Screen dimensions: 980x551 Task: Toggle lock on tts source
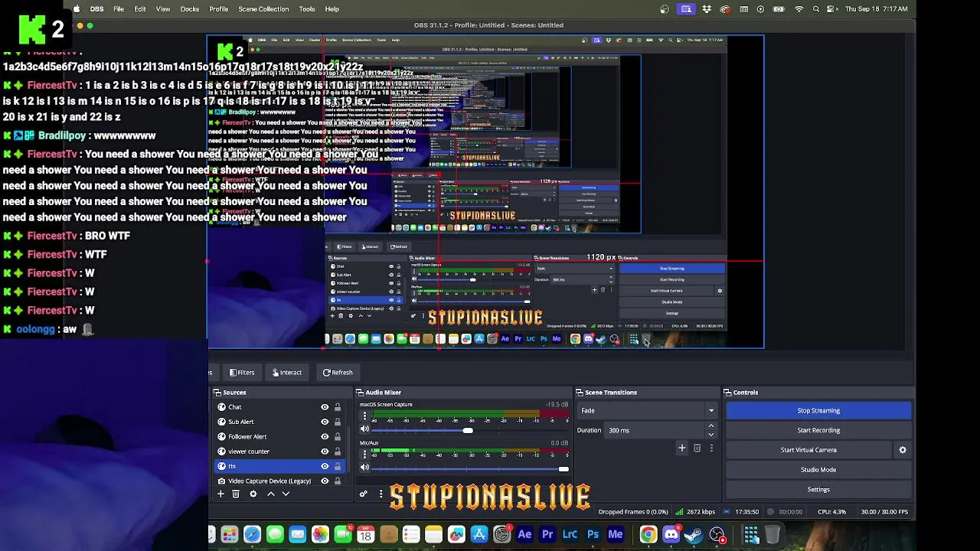pyautogui.click(x=337, y=466)
